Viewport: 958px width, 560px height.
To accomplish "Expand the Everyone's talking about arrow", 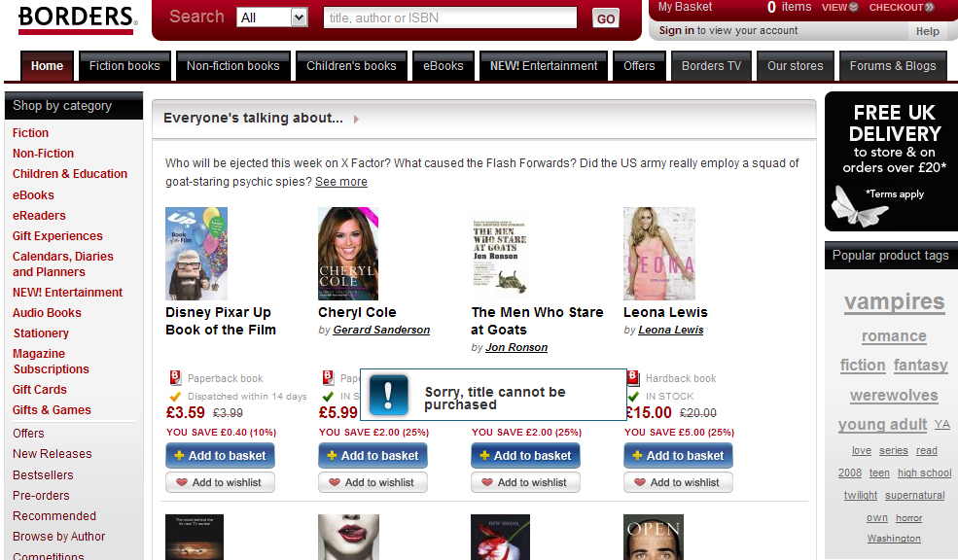I will tap(356, 119).
